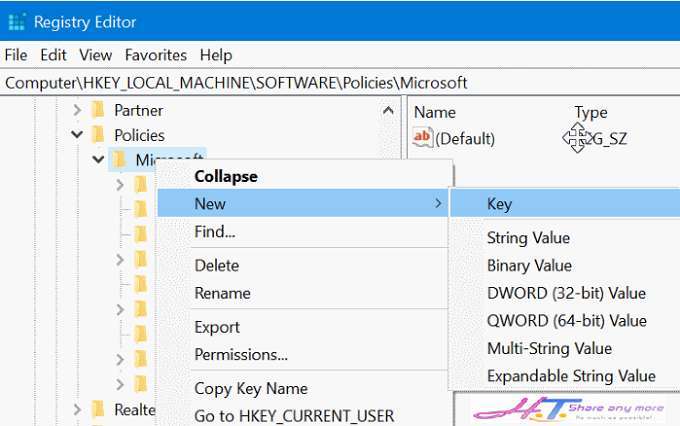Image resolution: width=680 pixels, height=426 pixels.
Task: Create a new Binary Value
Action: (529, 265)
